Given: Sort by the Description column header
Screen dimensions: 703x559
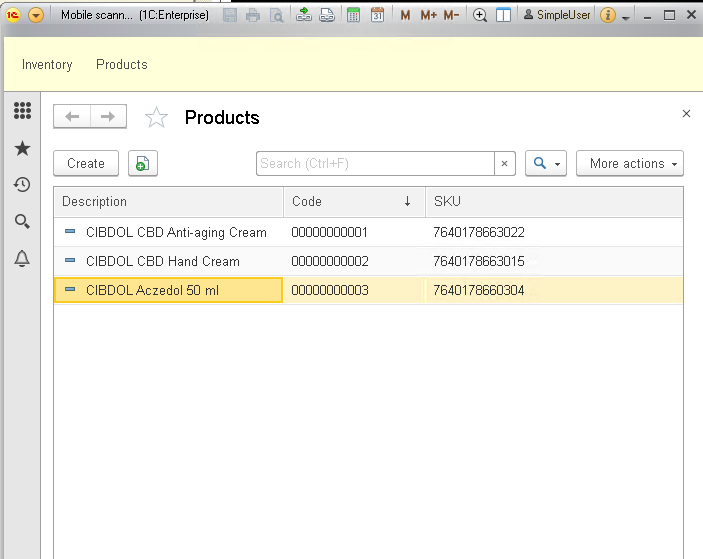Looking at the screenshot, I should click(x=169, y=202).
